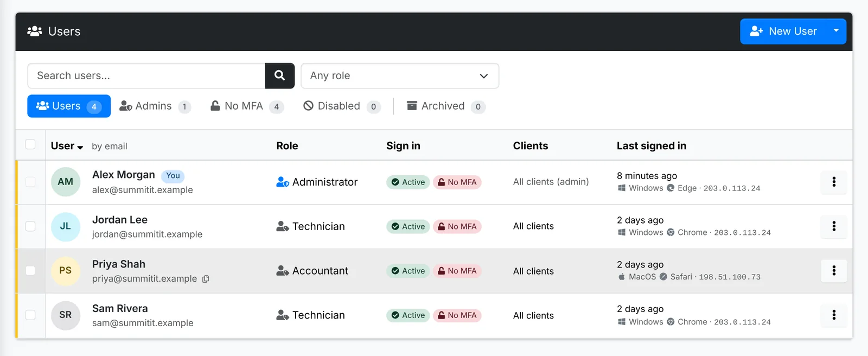
Task: Click the Administrator role icon for Alex Morgan
Action: tap(282, 182)
